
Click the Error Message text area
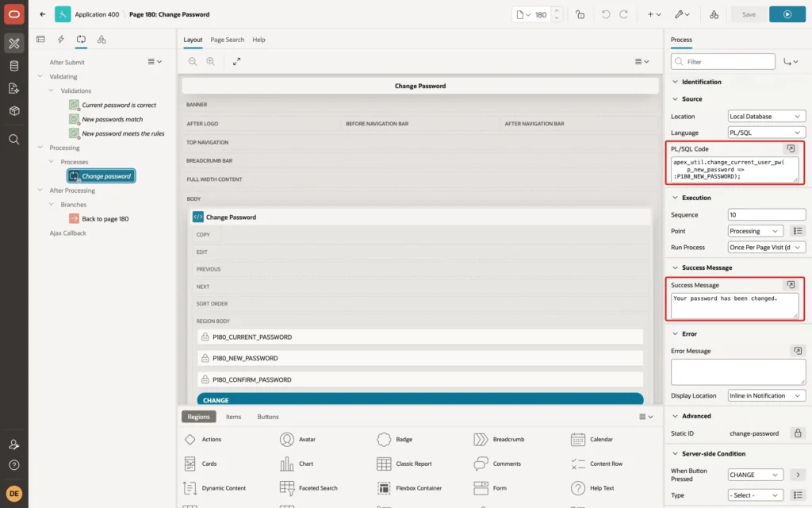click(x=738, y=372)
